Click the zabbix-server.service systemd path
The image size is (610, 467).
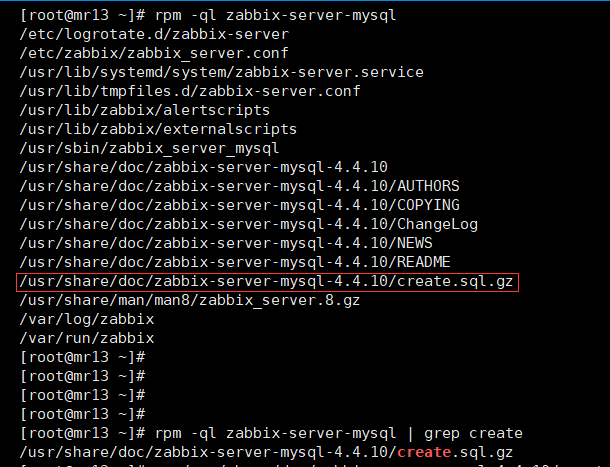(x=222, y=72)
